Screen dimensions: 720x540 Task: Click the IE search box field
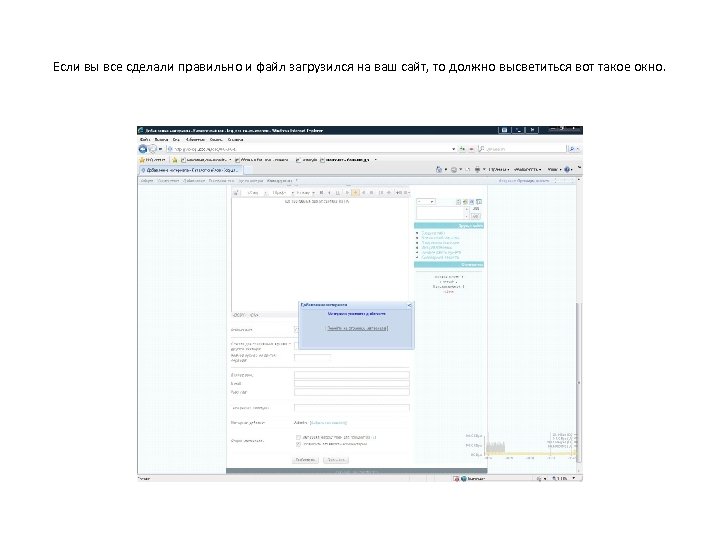click(523, 149)
